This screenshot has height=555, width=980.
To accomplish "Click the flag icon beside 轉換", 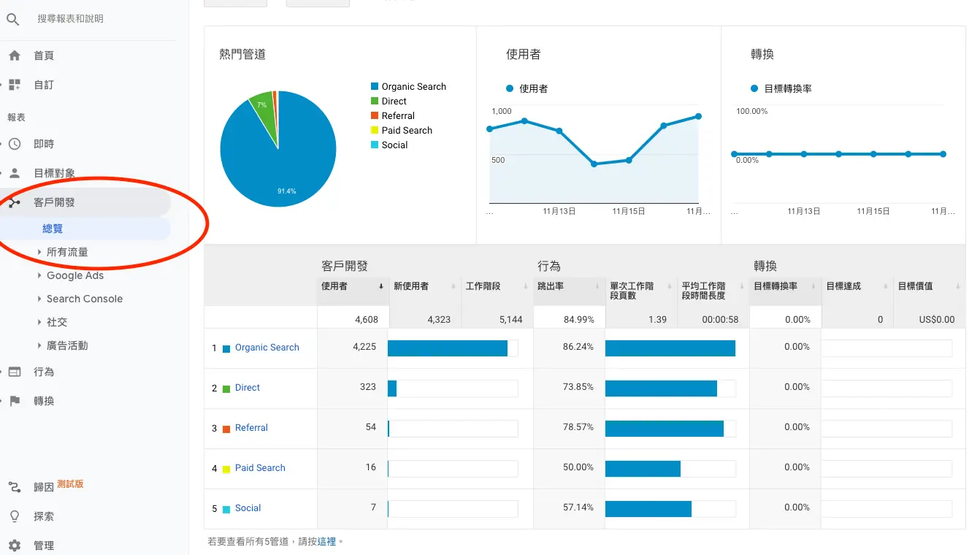I will pyautogui.click(x=15, y=401).
